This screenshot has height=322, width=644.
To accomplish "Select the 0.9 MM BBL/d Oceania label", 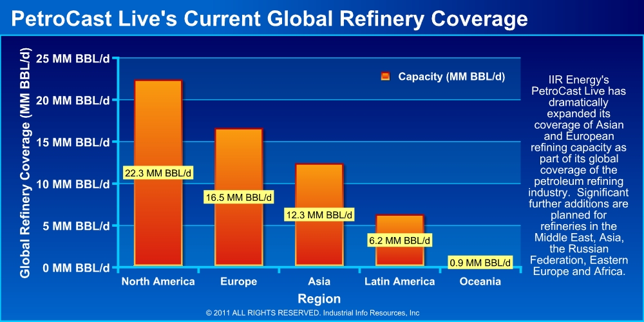I will point(480,262).
